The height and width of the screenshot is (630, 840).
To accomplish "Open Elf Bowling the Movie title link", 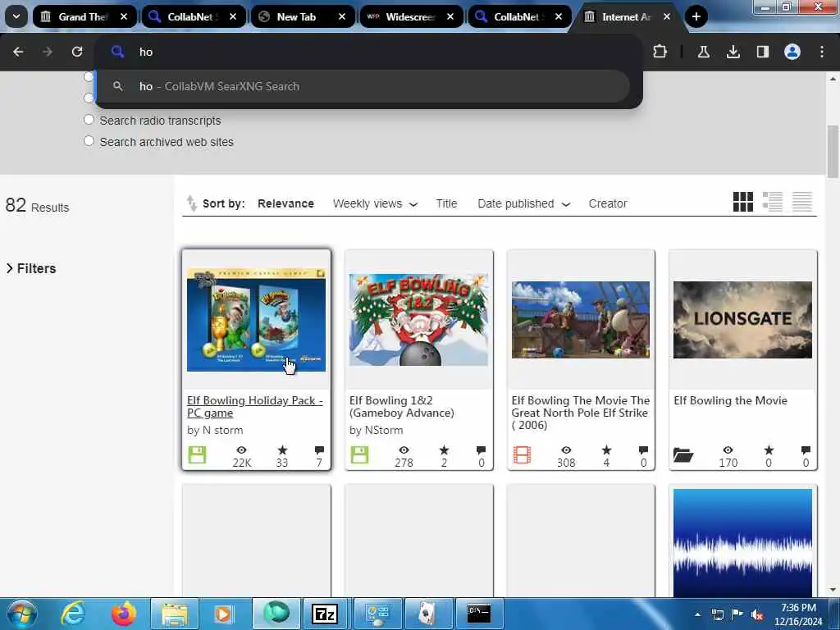I will coord(730,400).
